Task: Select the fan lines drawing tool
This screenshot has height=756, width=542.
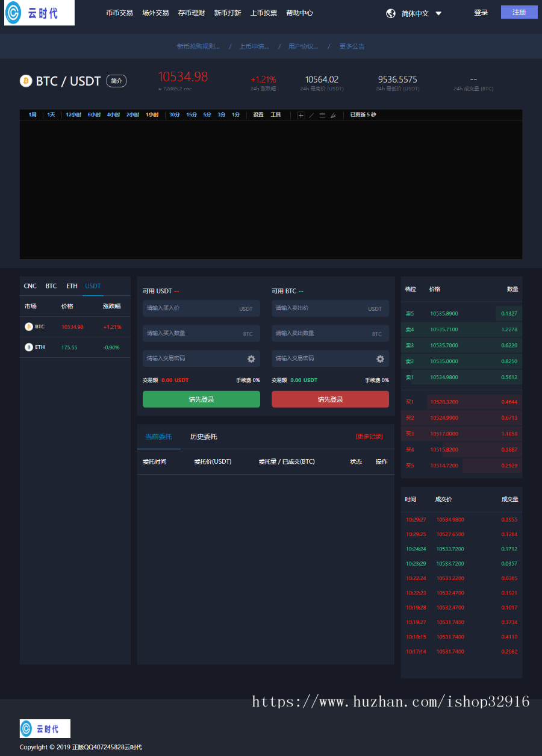Action: point(332,115)
